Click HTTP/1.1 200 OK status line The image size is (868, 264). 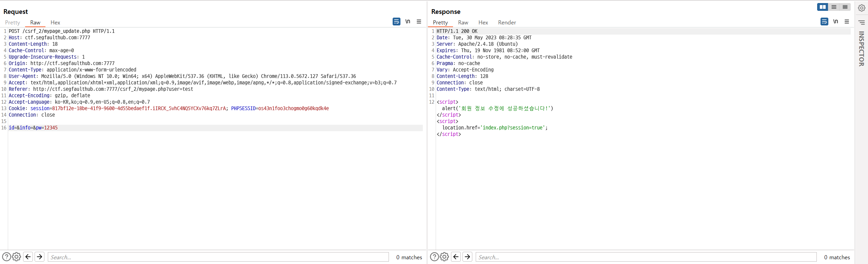point(457,31)
